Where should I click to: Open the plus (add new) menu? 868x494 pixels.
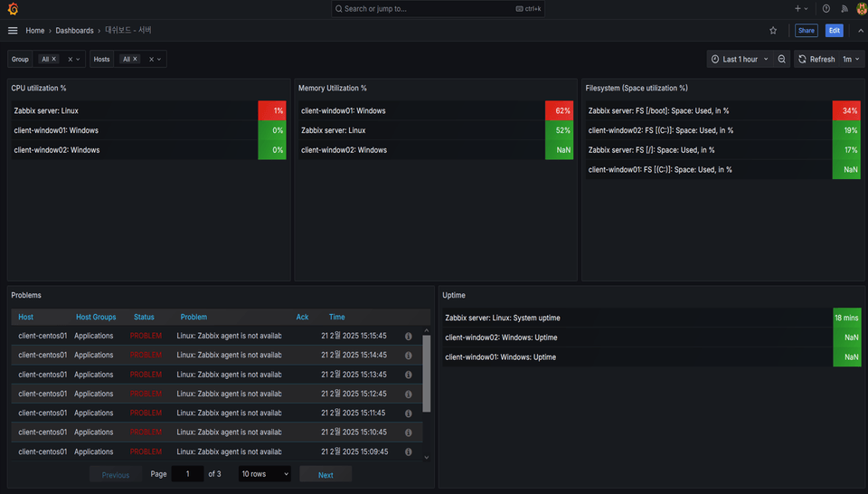(x=797, y=8)
